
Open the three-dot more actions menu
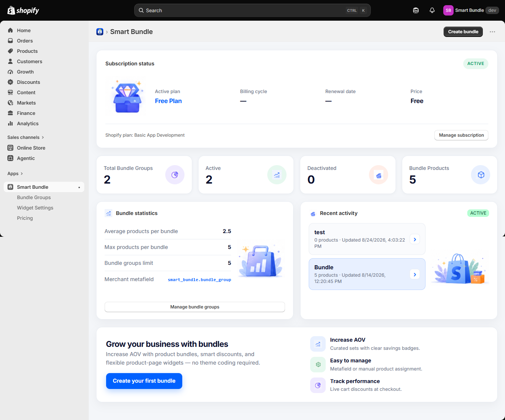click(x=492, y=32)
